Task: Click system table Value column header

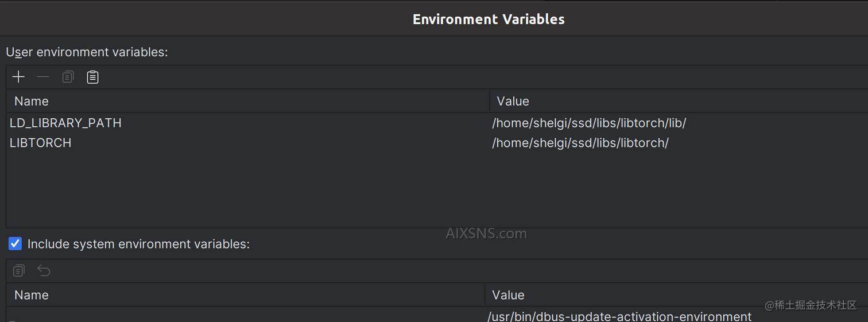Action: (x=508, y=295)
